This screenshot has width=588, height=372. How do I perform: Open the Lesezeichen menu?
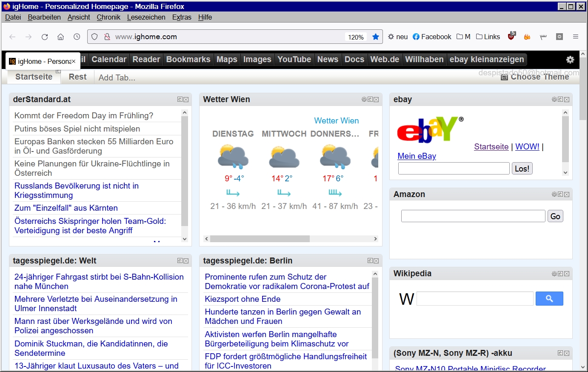[146, 17]
